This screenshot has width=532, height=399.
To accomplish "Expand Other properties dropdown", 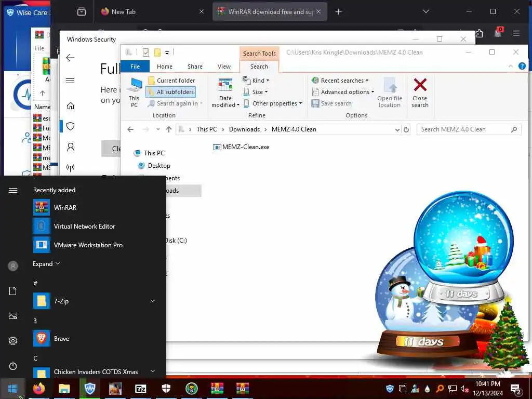I will pos(272,103).
